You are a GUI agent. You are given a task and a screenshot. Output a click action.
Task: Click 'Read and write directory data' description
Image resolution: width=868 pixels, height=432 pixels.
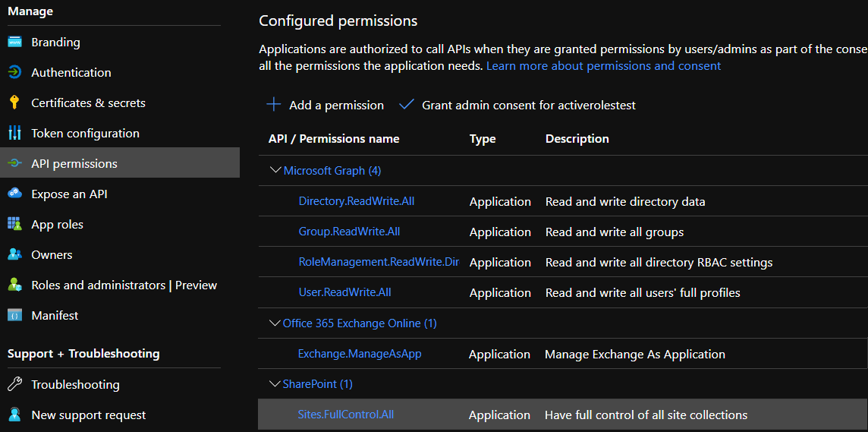[625, 202]
